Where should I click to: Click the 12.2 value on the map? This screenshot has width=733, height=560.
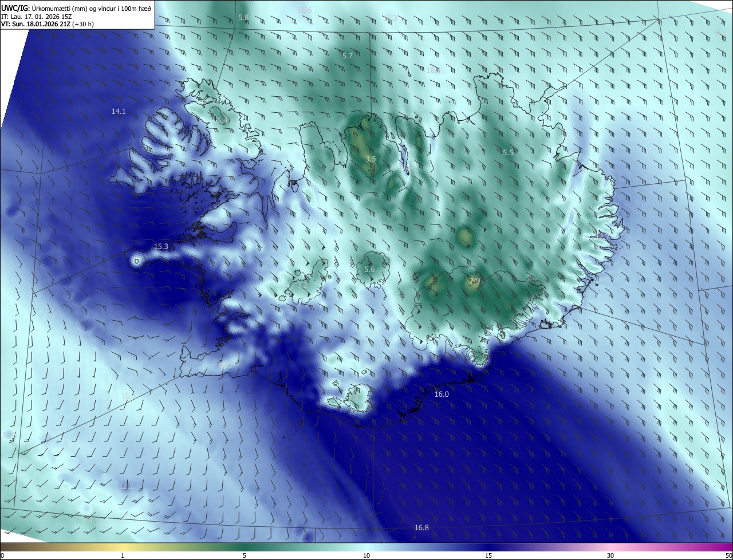pos(125,486)
